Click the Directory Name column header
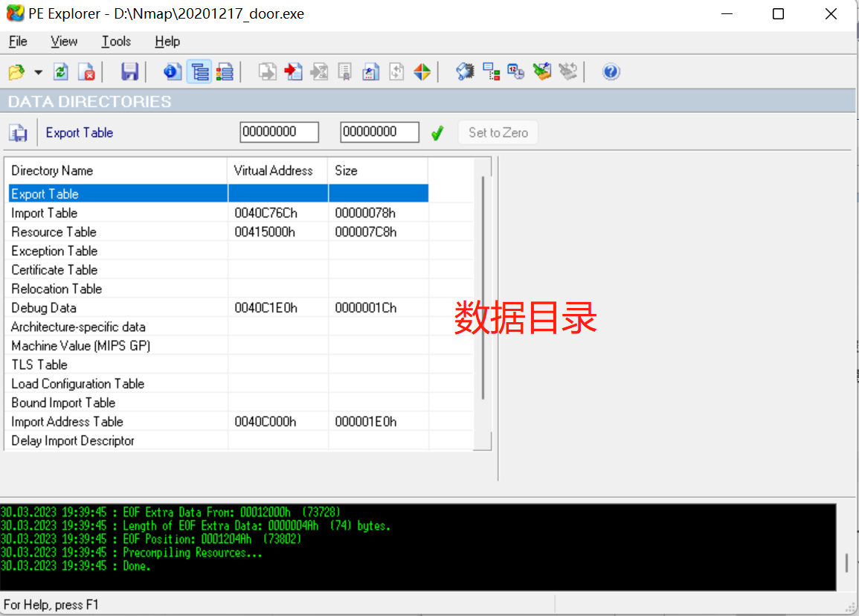Screen dimensions: 859x616 [x=115, y=170]
